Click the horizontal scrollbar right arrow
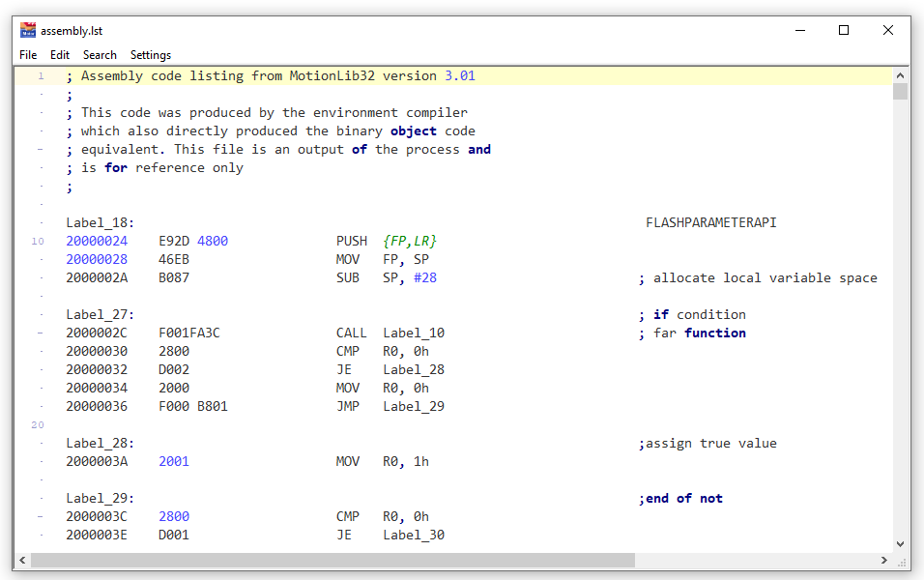The image size is (924, 580). [884, 560]
